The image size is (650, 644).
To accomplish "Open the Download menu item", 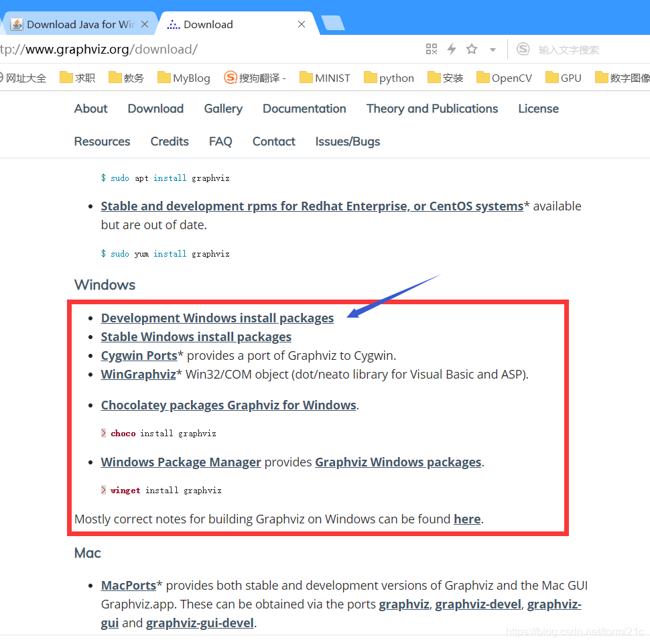I will coord(155,109).
